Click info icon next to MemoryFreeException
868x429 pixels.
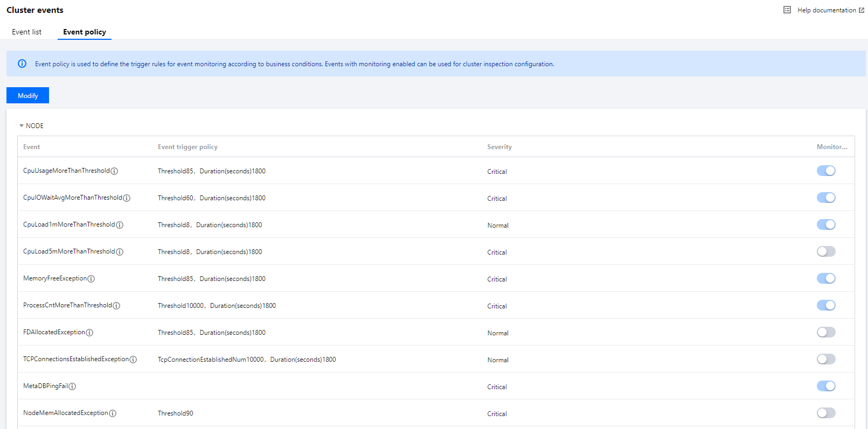click(91, 279)
